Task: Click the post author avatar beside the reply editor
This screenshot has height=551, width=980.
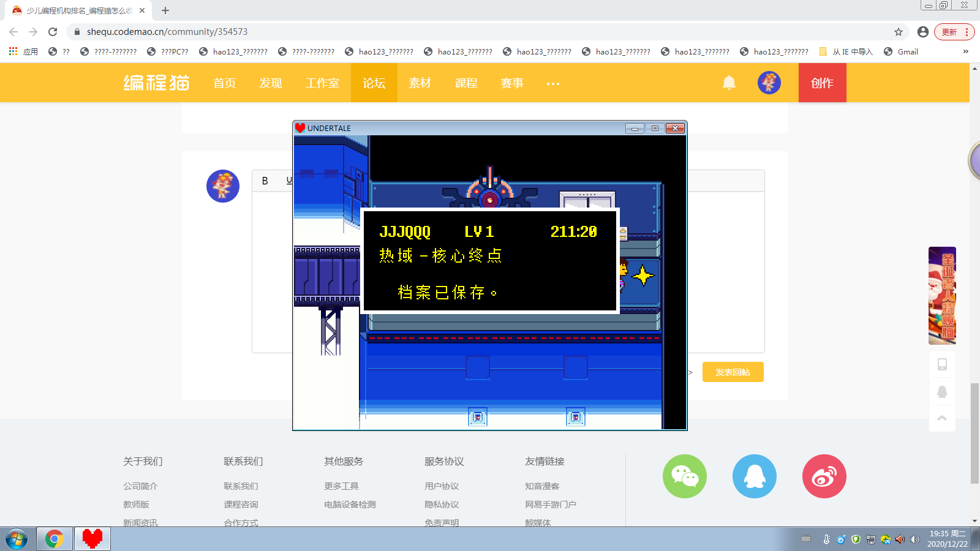Action: click(x=223, y=186)
